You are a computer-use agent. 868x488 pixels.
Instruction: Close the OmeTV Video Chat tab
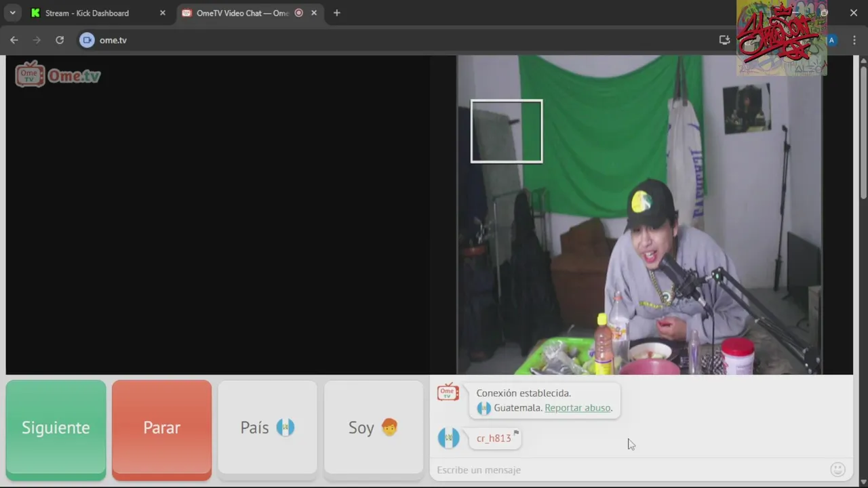coord(314,13)
